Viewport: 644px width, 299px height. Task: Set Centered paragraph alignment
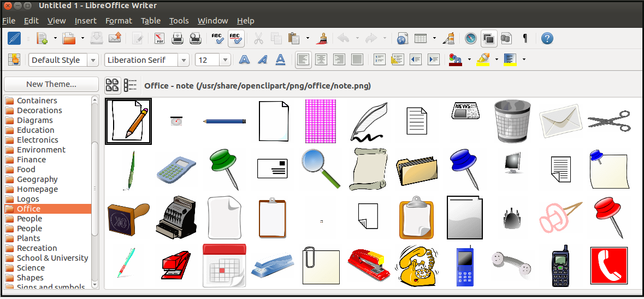321,60
